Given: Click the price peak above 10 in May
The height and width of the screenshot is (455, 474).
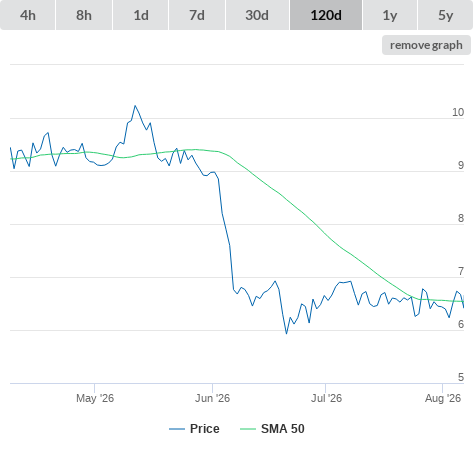Looking at the screenshot, I should pyautogui.click(x=135, y=106).
